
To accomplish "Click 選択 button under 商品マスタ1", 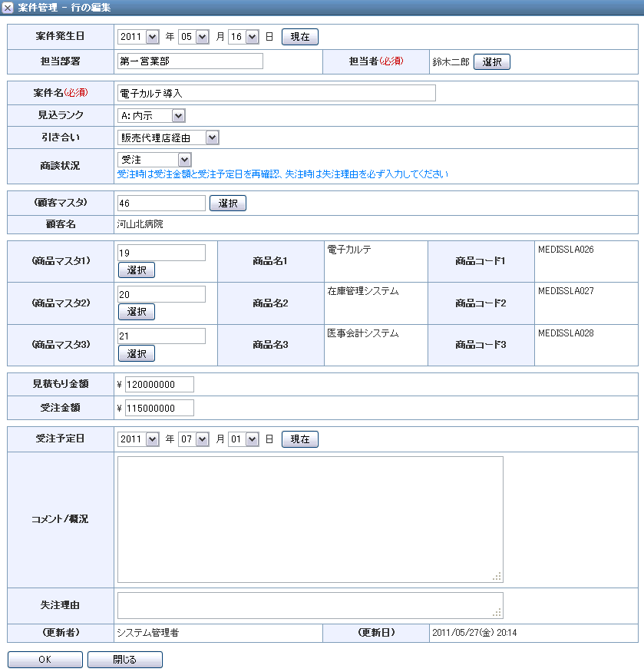I will click(136, 270).
